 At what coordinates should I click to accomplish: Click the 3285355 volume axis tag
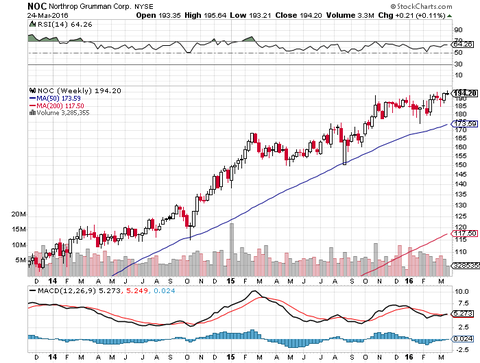coord(465,266)
